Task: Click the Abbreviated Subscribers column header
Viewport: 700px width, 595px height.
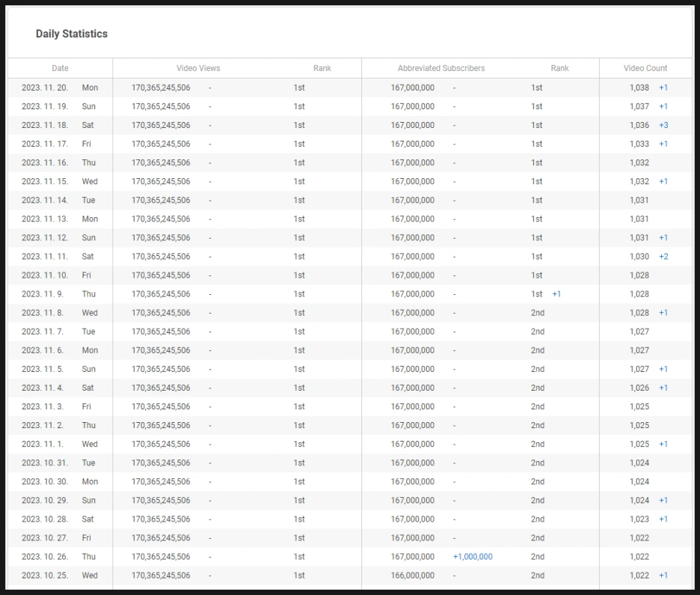Action: click(441, 68)
